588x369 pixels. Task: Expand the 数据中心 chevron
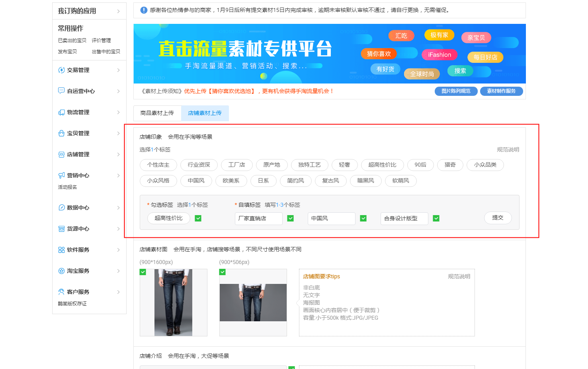coord(118,208)
